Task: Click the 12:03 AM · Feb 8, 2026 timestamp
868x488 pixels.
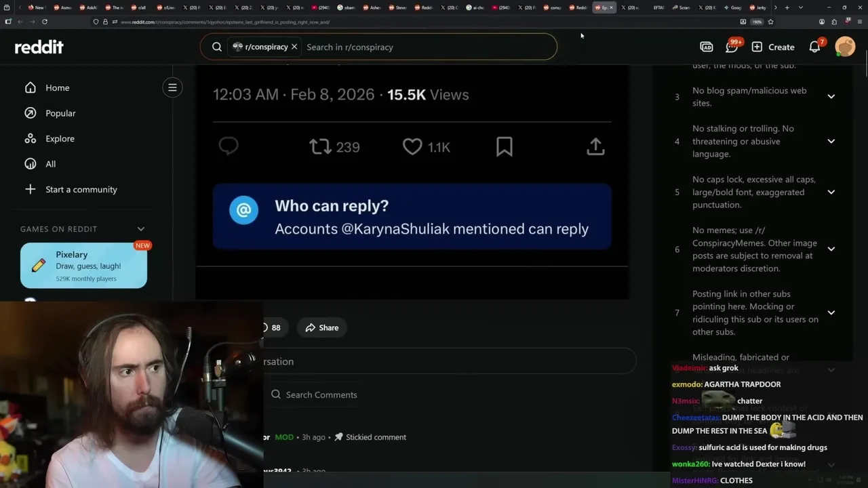Action: click(294, 95)
